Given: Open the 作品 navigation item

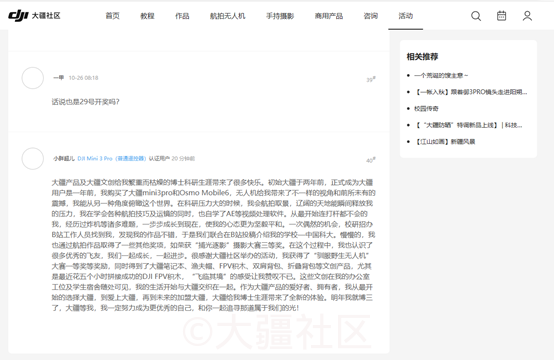Looking at the screenshot, I should pyautogui.click(x=182, y=16).
